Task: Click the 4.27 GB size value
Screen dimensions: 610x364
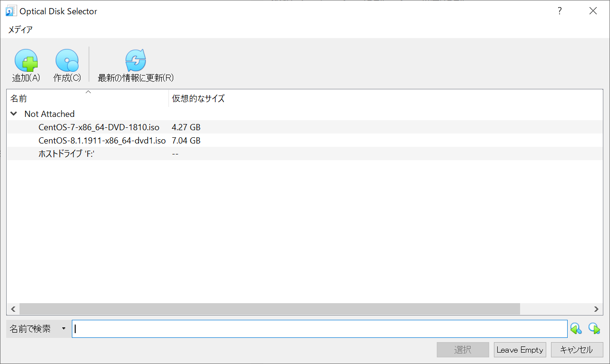Action: (186, 127)
